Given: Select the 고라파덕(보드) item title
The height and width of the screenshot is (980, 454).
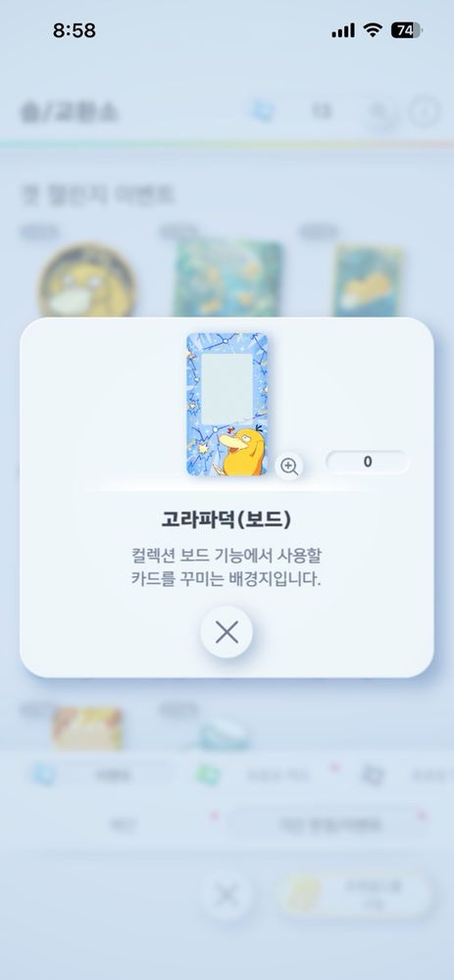Looking at the screenshot, I should coord(227,519).
